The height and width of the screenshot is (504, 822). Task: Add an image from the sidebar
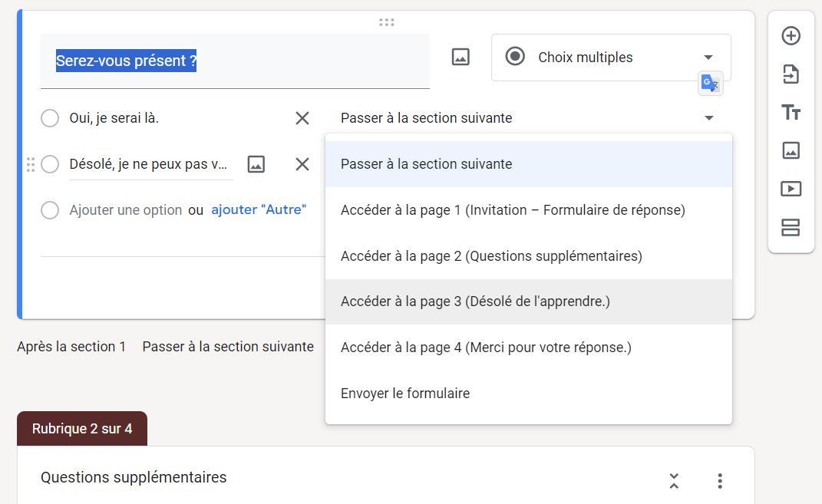point(791,150)
